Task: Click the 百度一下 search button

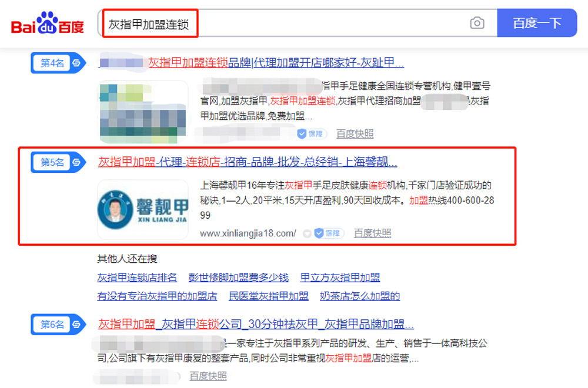Action: 537,23
